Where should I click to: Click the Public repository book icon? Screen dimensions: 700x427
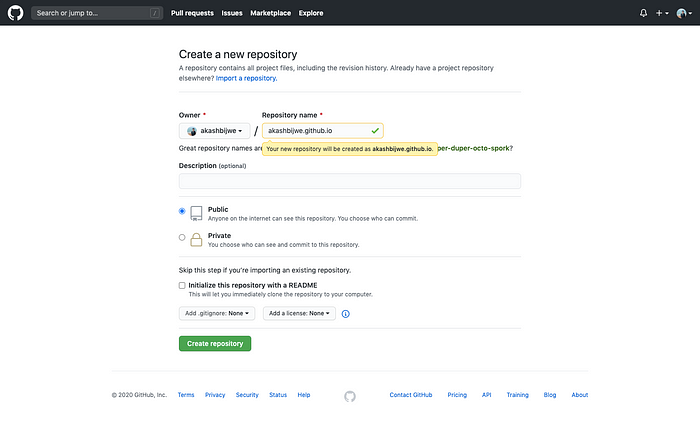[196, 214]
